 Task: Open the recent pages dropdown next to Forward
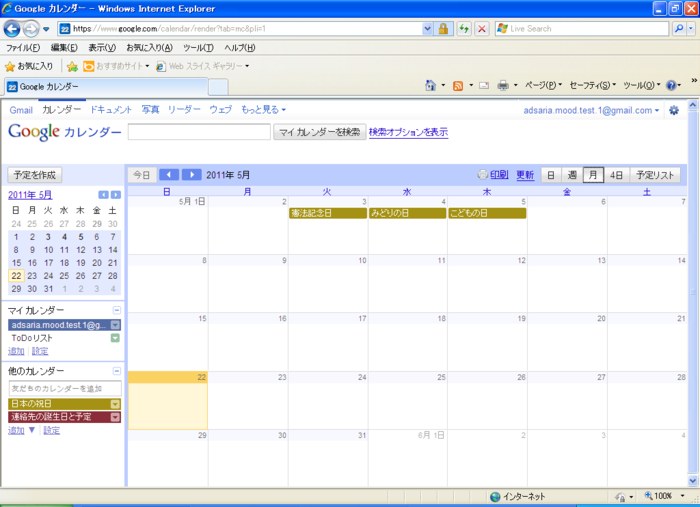(x=46, y=29)
